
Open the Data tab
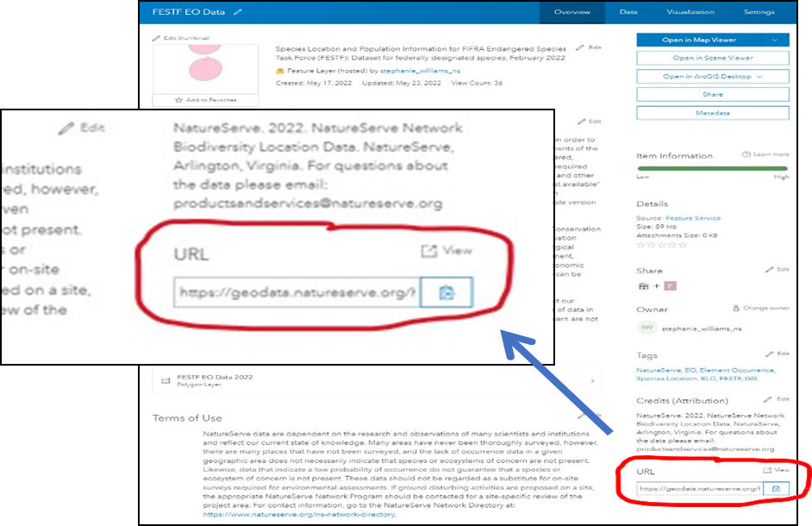628,12
